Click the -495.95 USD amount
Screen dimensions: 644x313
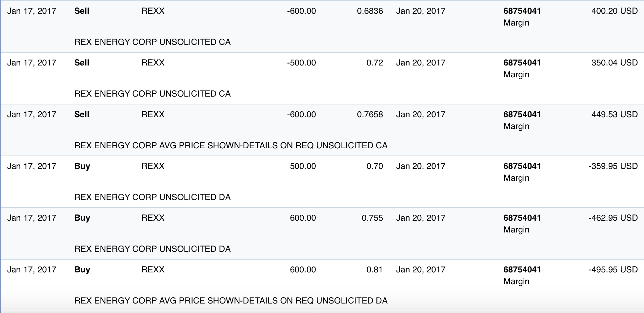tap(613, 270)
